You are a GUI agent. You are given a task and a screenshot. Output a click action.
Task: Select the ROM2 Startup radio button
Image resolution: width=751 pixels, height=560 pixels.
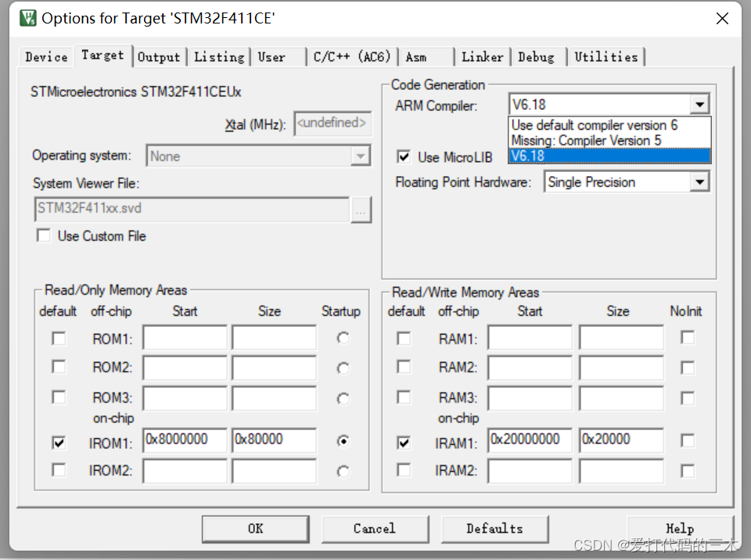point(343,368)
